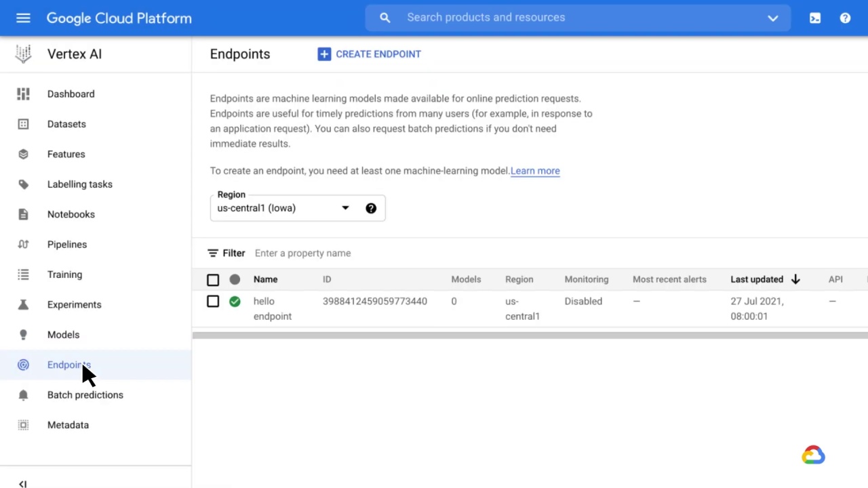This screenshot has width=868, height=488.
Task: Collapse the left navigation panel
Action: coord(23,483)
